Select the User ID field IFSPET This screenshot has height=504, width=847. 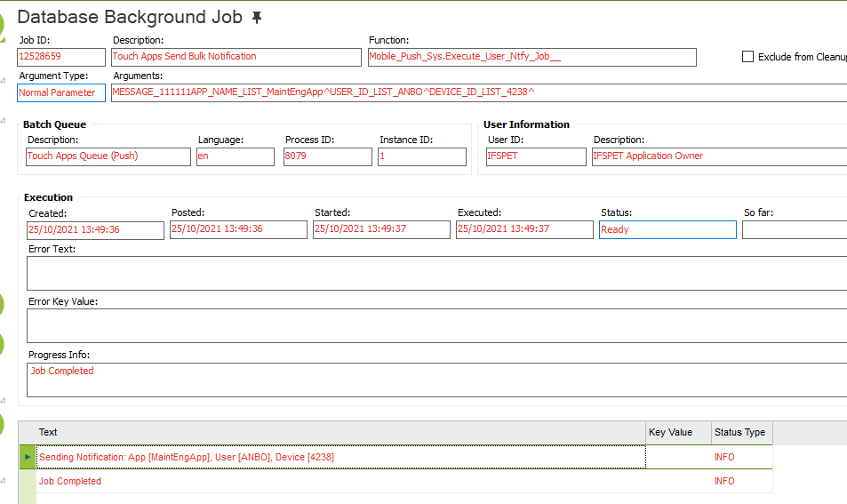click(x=536, y=156)
